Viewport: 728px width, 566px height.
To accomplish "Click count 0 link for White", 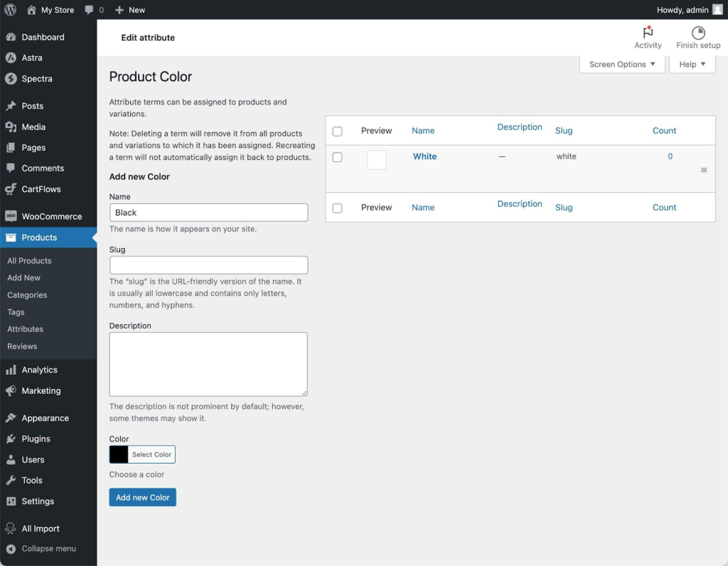I will point(670,156).
